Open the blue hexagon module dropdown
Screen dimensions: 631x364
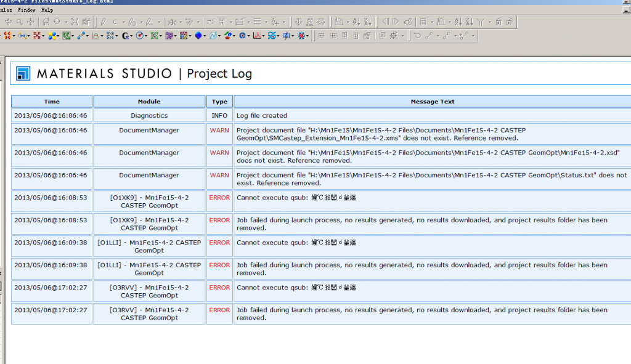point(205,36)
